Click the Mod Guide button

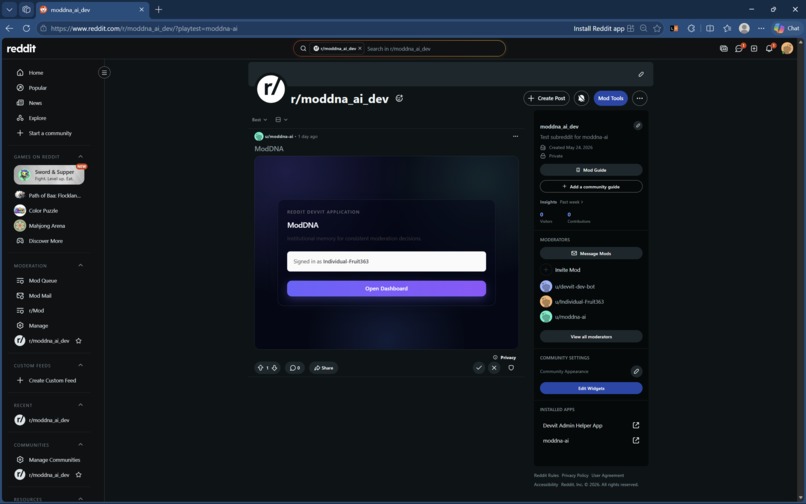(x=591, y=170)
